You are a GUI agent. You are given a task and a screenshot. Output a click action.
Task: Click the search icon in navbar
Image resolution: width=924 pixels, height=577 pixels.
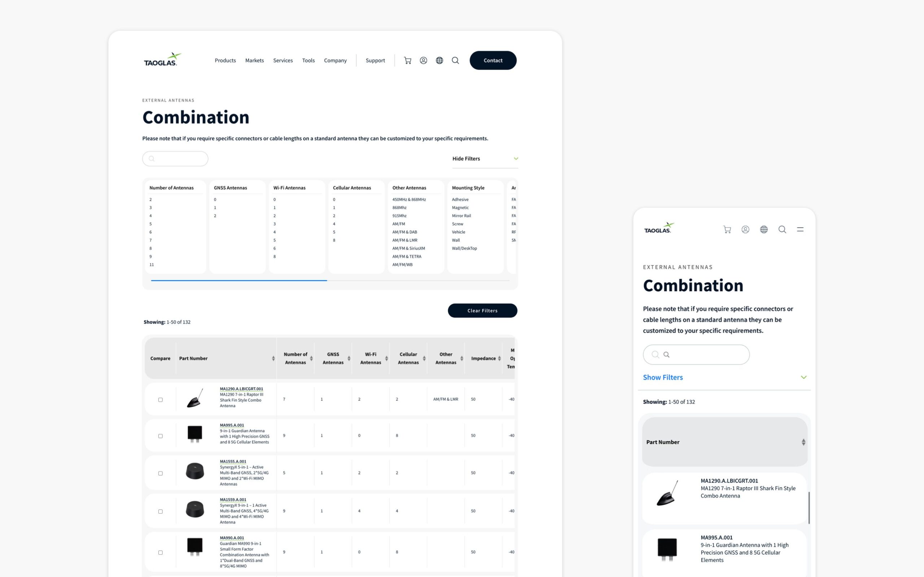pos(456,60)
